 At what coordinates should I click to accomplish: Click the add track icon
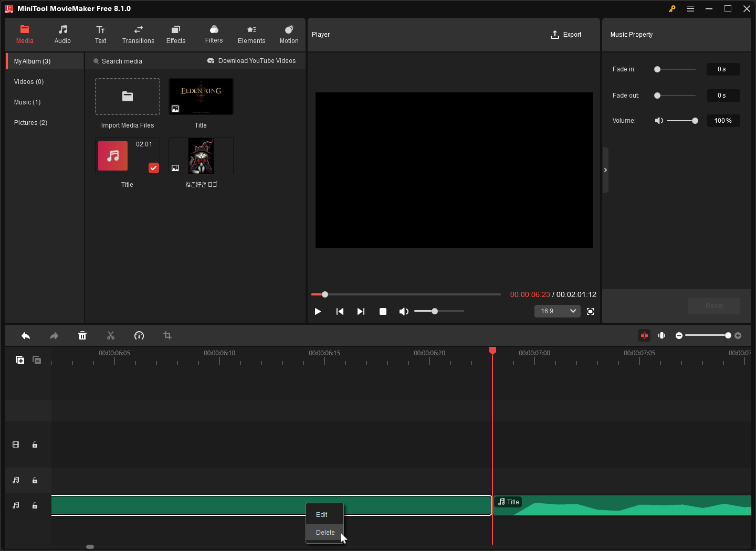[x=20, y=360]
